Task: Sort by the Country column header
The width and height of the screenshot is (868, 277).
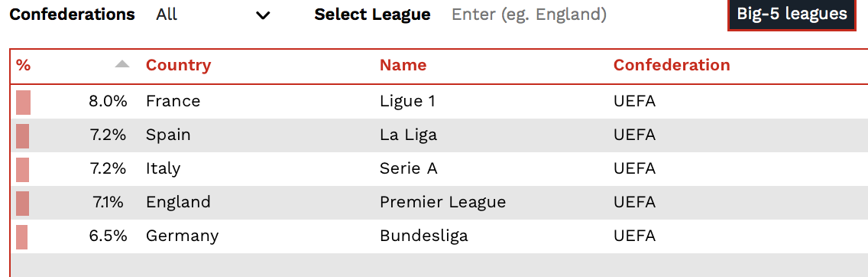Action: [178, 65]
